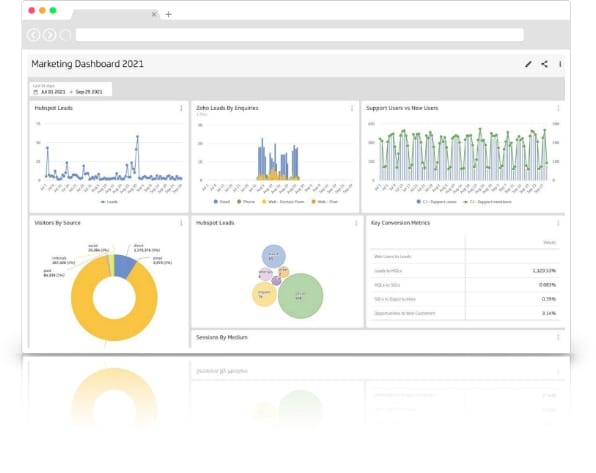Toggle the green Phone legend in Zoho Leads
The image size is (596, 473).
pos(246,202)
